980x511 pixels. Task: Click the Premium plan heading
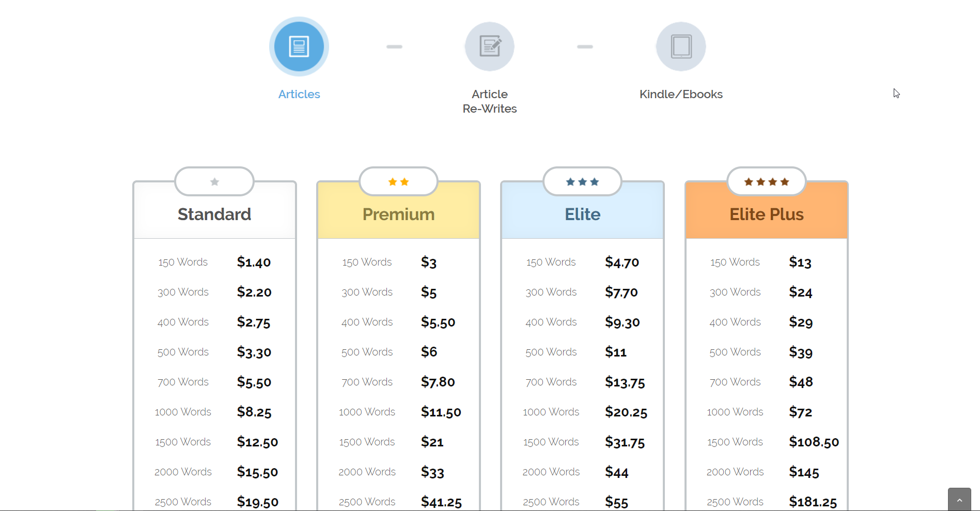pos(398,214)
